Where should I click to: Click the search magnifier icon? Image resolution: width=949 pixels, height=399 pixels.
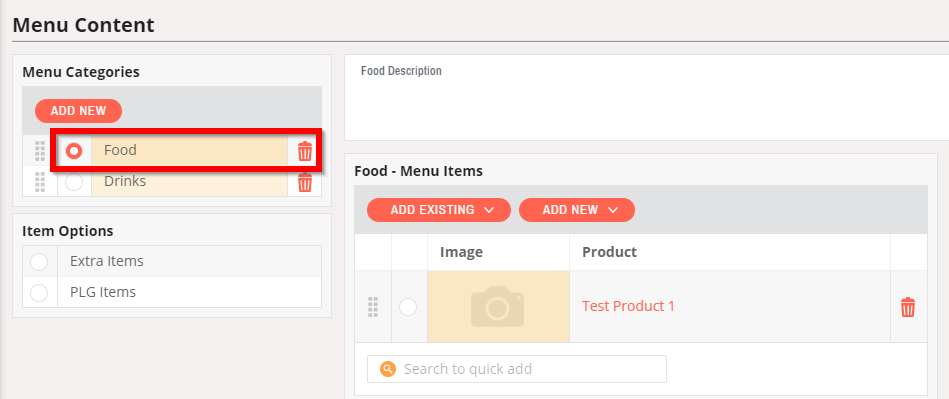coord(388,369)
